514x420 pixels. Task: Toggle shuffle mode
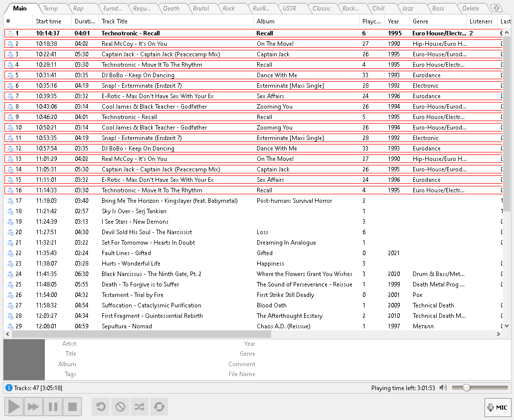coord(140,407)
